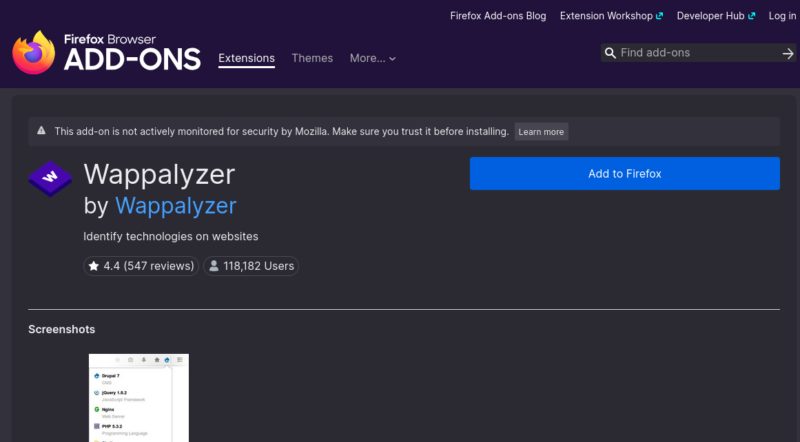Open the Wappalyzer extension icon

coord(50,179)
